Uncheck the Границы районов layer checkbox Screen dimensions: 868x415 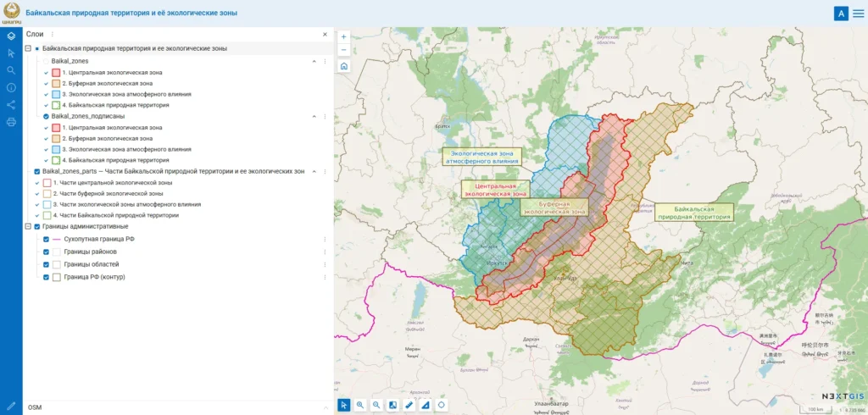[x=47, y=252]
